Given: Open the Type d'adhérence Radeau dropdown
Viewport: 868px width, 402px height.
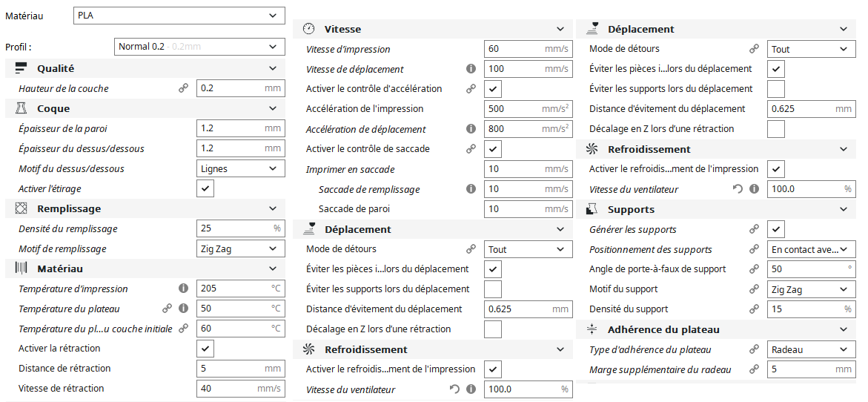Looking at the screenshot, I should (x=812, y=349).
